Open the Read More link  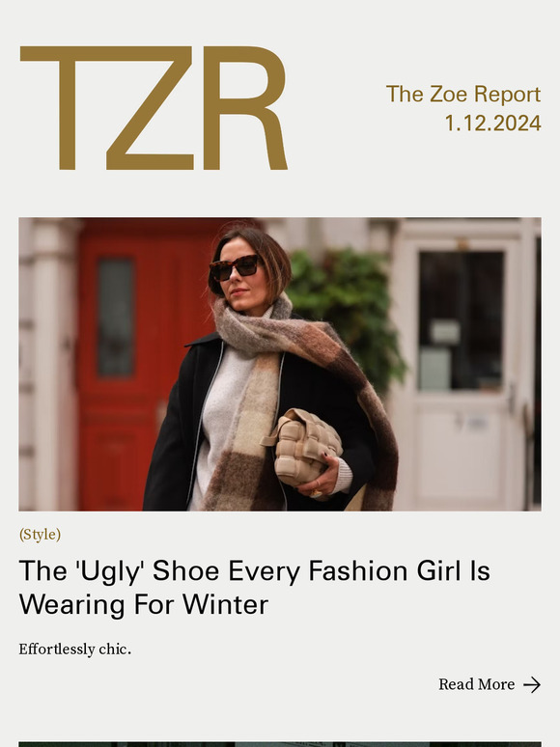click(490, 684)
